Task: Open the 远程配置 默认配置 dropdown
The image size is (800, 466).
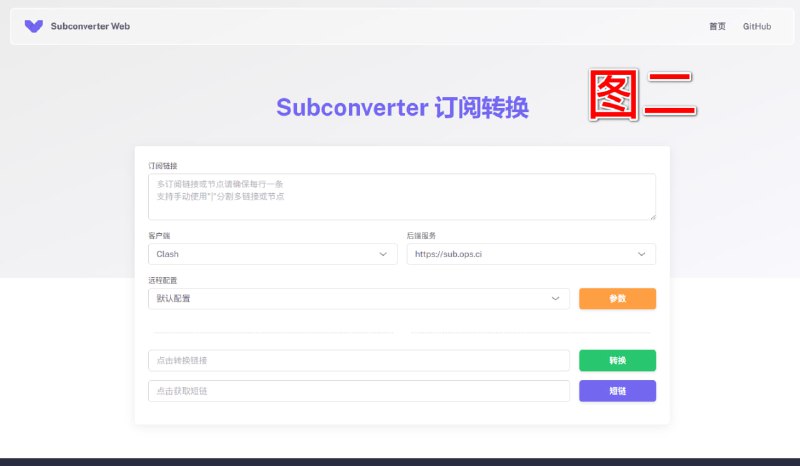Action: click(359, 299)
